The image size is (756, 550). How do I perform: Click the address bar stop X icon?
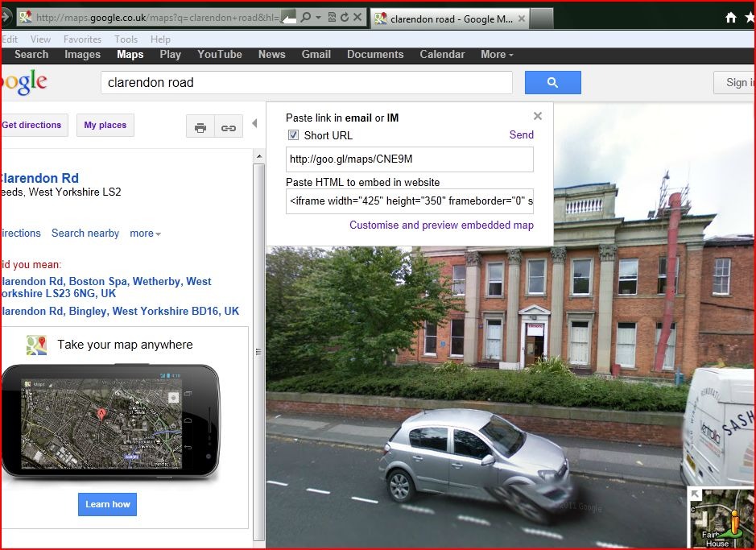coord(357,18)
